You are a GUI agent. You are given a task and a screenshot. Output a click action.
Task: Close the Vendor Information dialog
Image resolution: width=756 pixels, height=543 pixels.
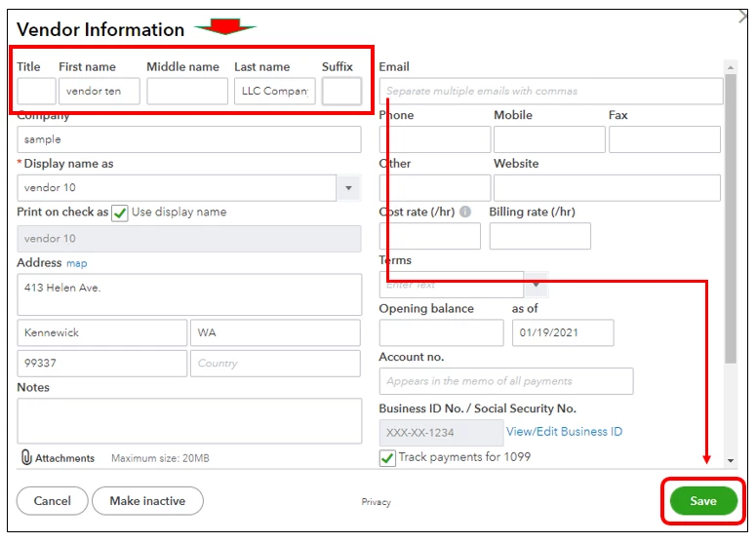pyautogui.click(x=744, y=17)
